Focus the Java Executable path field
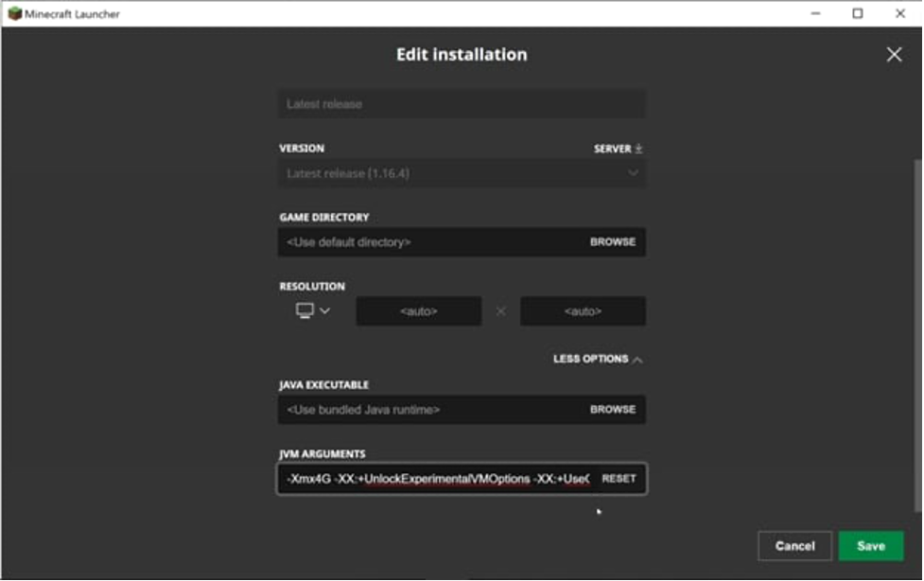The image size is (924, 581). tap(426, 410)
